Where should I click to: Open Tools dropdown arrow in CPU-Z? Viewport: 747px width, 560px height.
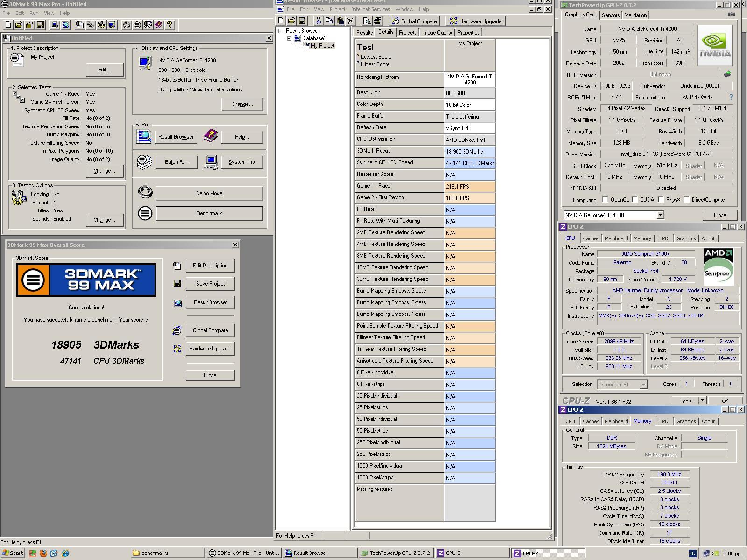[702, 400]
